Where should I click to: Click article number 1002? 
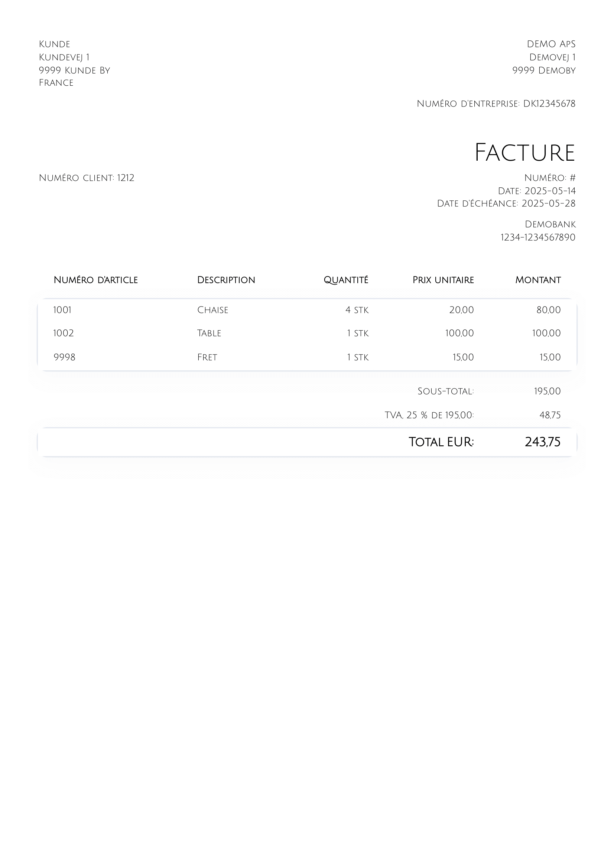pos(64,333)
